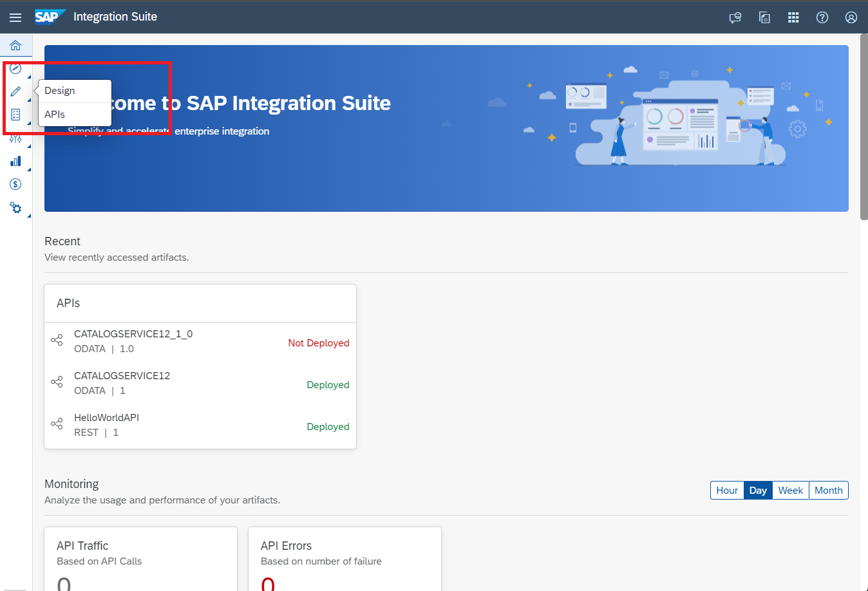868x591 pixels.
Task: Open the API Traffic card
Action: click(140, 559)
